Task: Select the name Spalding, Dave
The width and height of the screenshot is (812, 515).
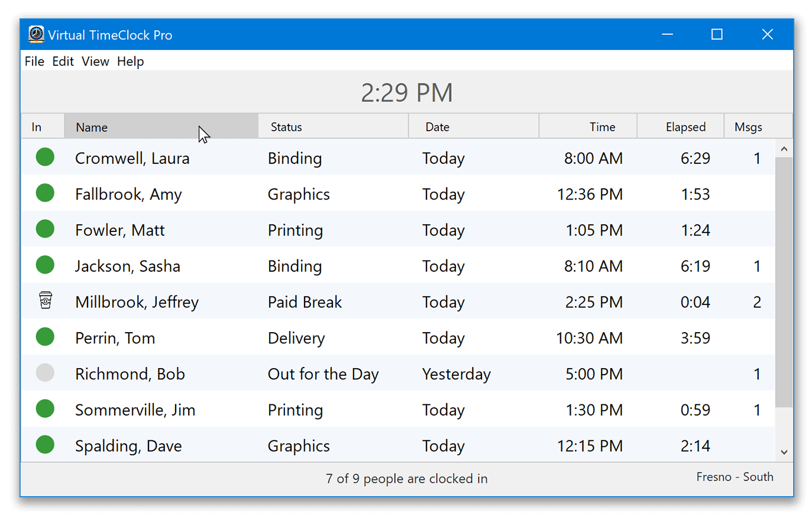Action: [128, 446]
